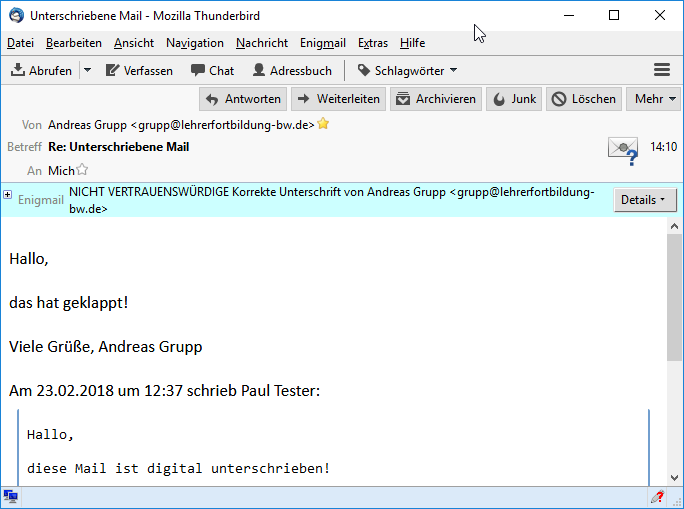This screenshot has height=509, width=684.
Task: Click the online status icon in status bar
Action: pyautogui.click(x=11, y=497)
